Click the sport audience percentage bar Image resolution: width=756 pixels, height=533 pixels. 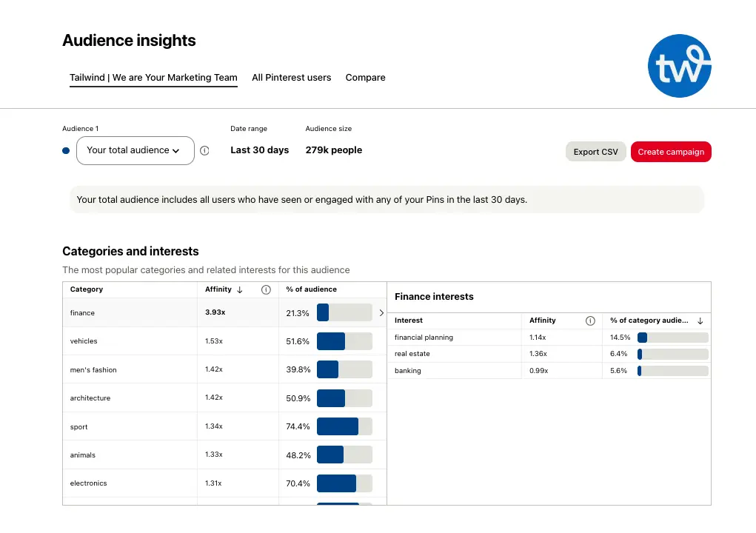click(344, 426)
